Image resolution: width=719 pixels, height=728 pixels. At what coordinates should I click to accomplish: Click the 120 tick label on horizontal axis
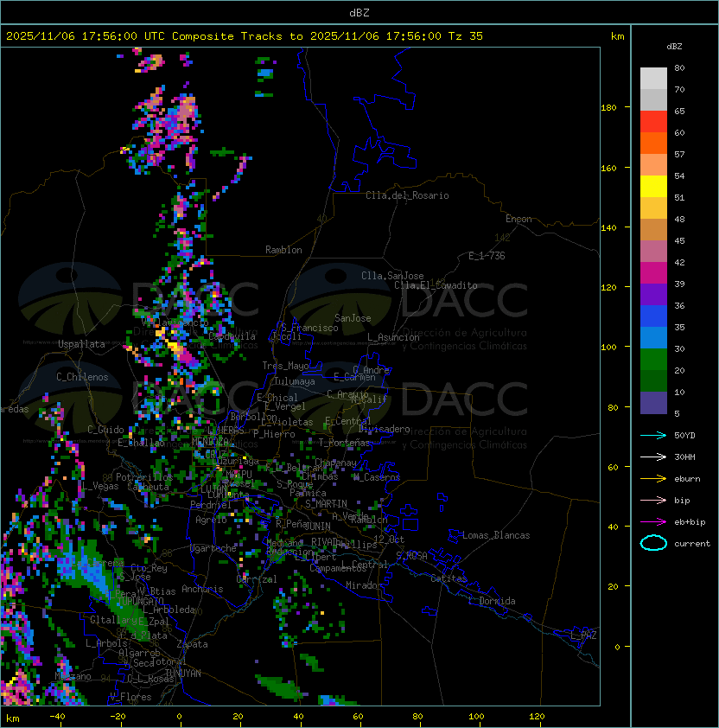coord(537,717)
